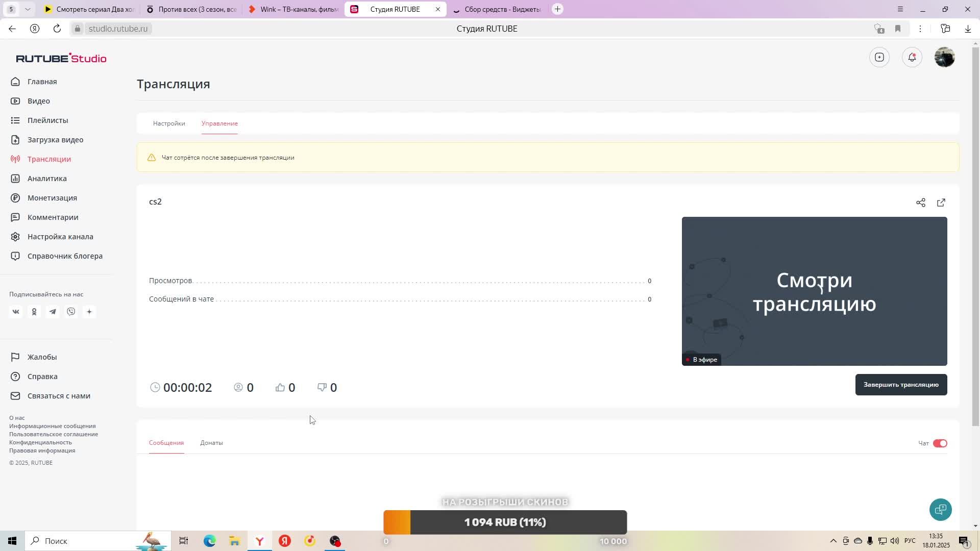
Task: Switch to the Донаты tab
Action: [x=211, y=443]
